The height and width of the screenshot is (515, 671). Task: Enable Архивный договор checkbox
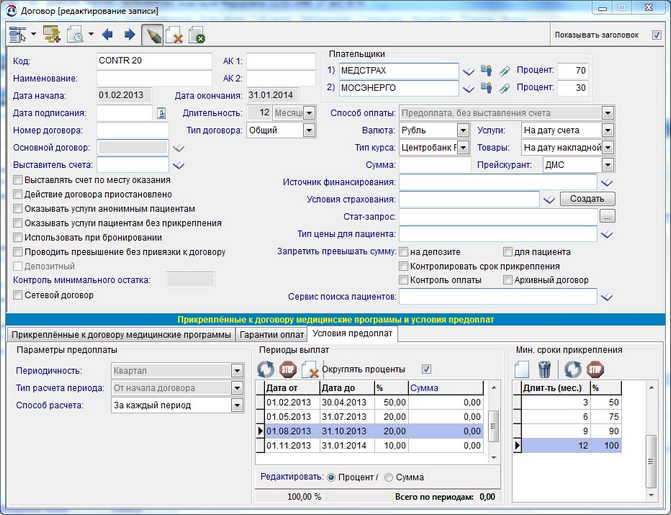[508, 280]
